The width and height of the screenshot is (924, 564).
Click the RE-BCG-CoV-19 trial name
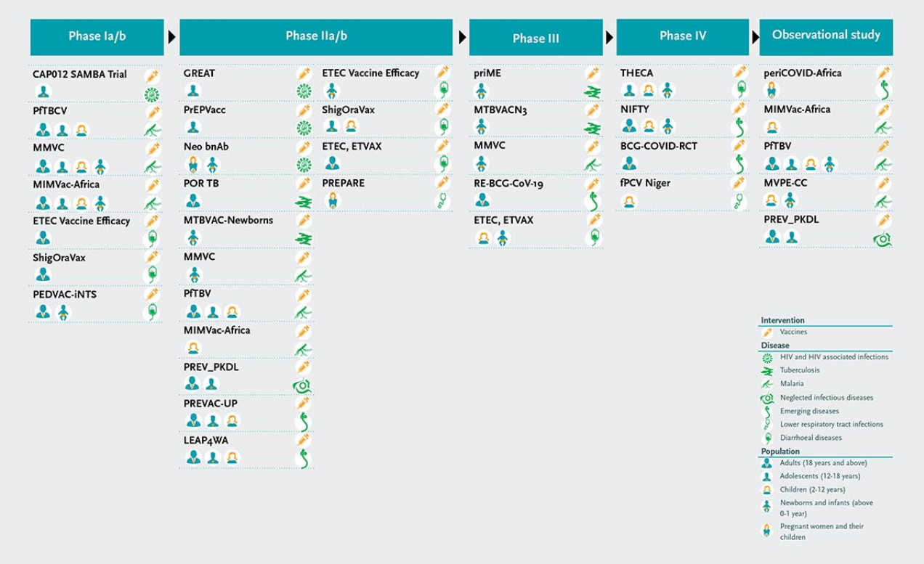[x=508, y=184]
